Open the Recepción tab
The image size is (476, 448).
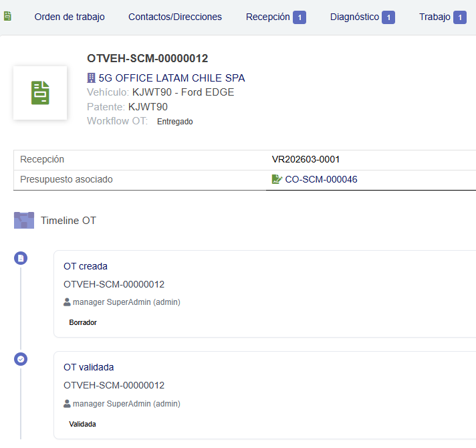coord(267,17)
